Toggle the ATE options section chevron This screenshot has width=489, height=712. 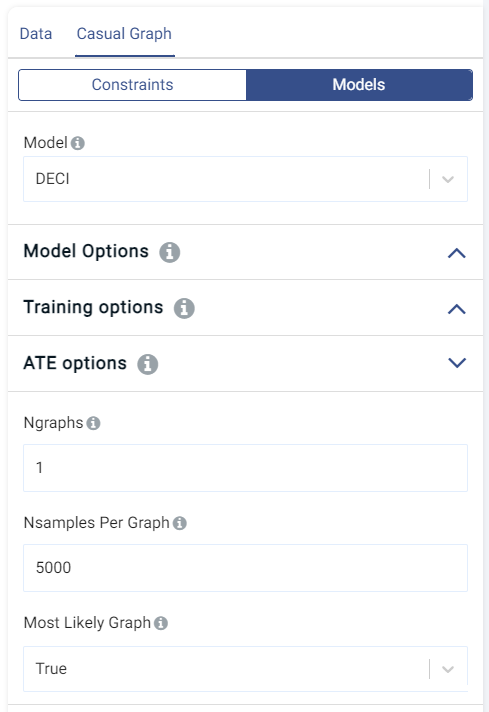click(457, 363)
